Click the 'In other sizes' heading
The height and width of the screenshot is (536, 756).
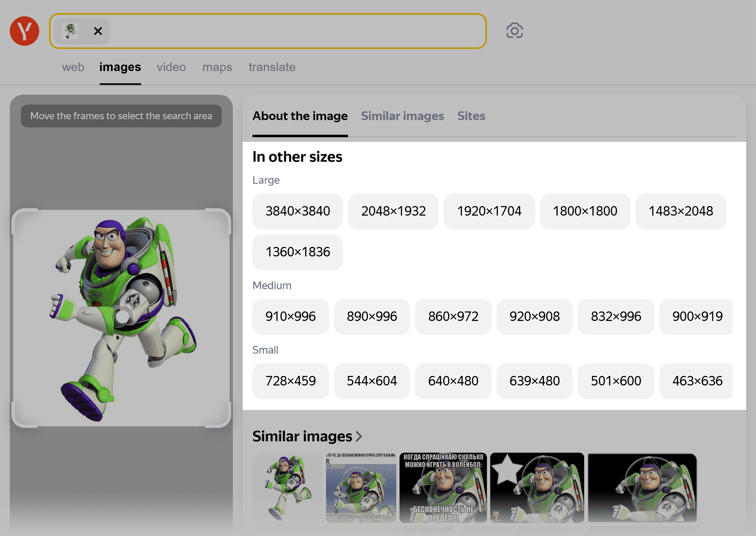click(298, 157)
